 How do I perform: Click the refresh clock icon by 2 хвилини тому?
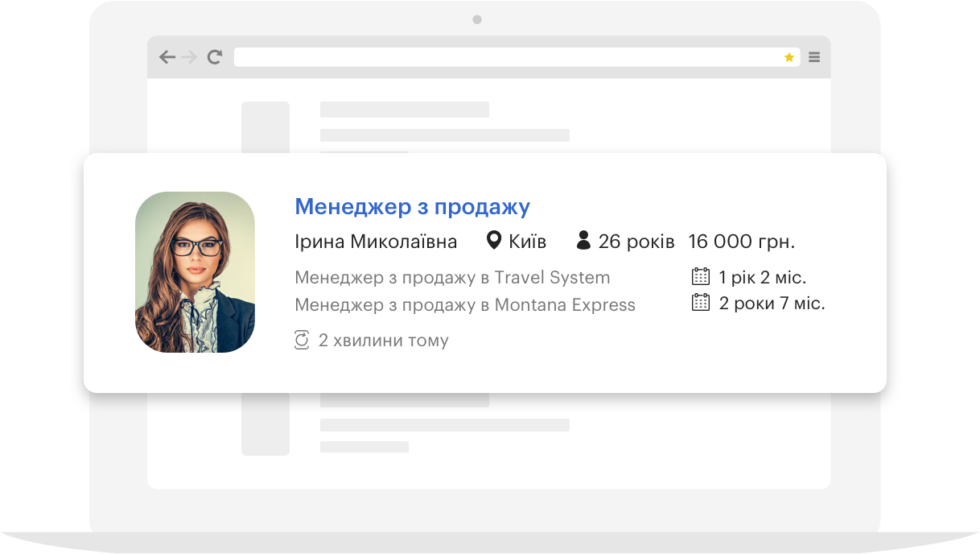[x=302, y=340]
